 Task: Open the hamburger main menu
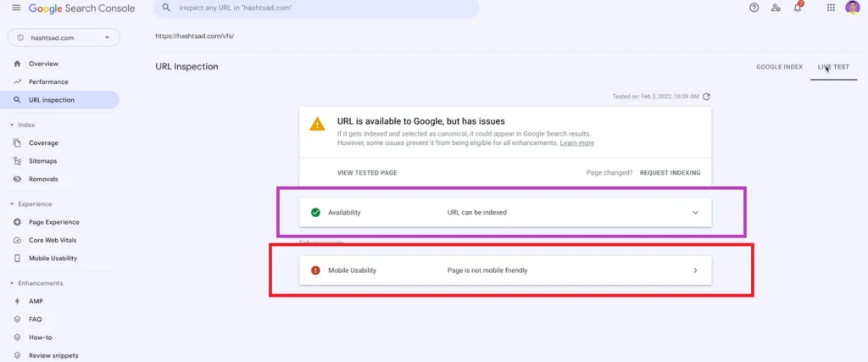[16, 8]
